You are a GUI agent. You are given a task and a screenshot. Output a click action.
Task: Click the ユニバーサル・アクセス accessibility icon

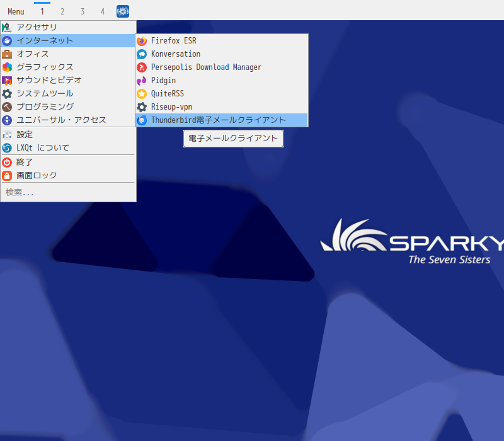click(x=7, y=120)
